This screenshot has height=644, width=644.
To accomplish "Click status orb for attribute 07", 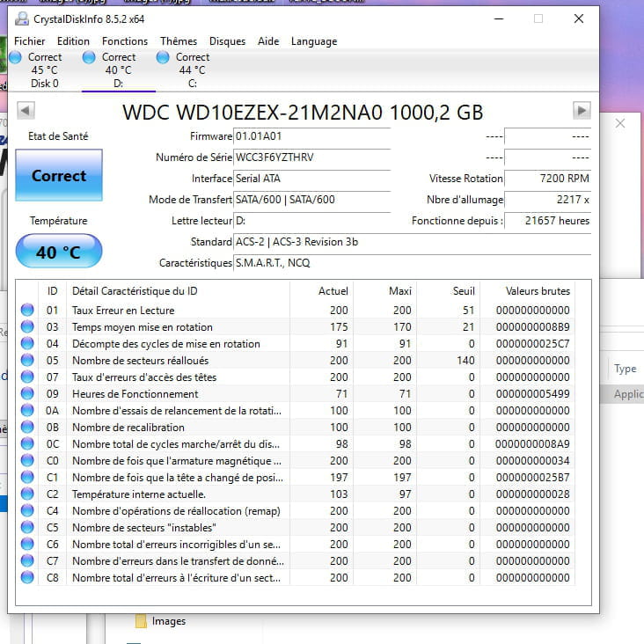I will (27, 377).
